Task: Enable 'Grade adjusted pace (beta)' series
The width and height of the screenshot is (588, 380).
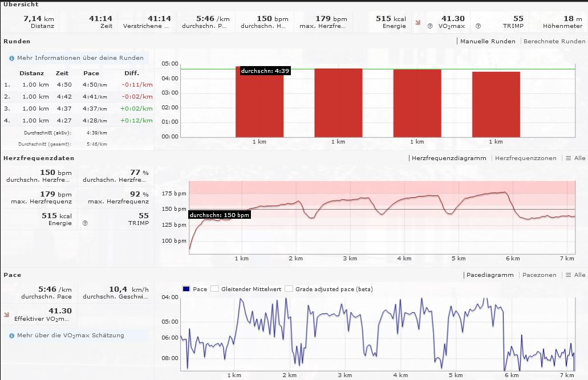Action: click(289, 289)
